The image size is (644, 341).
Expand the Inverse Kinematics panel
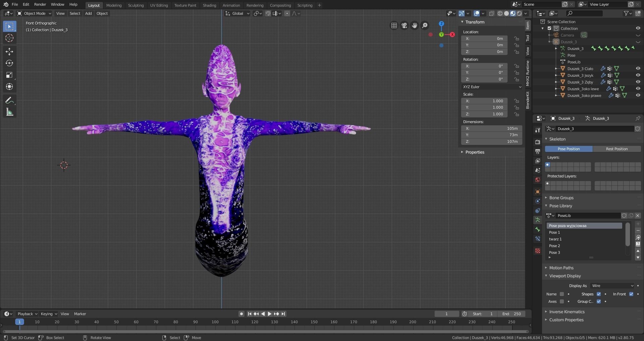click(x=567, y=312)
